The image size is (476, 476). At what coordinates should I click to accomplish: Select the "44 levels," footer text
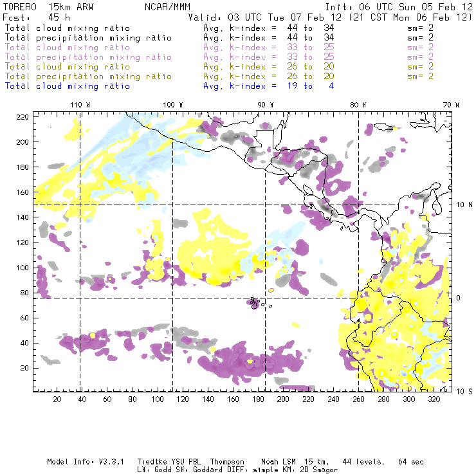(363, 462)
